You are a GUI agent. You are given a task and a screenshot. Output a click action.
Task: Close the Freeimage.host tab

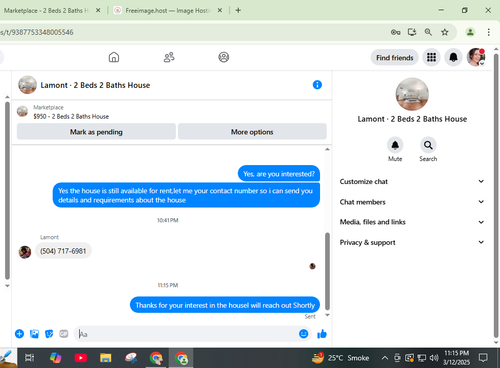[220, 10]
